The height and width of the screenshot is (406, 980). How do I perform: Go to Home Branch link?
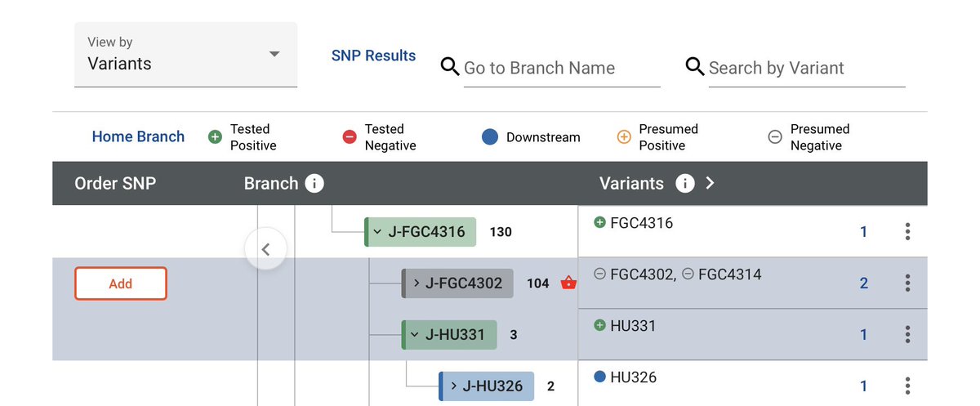138,136
